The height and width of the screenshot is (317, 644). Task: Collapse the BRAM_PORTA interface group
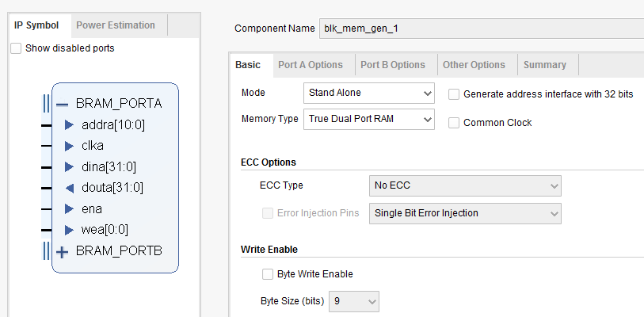coord(62,105)
